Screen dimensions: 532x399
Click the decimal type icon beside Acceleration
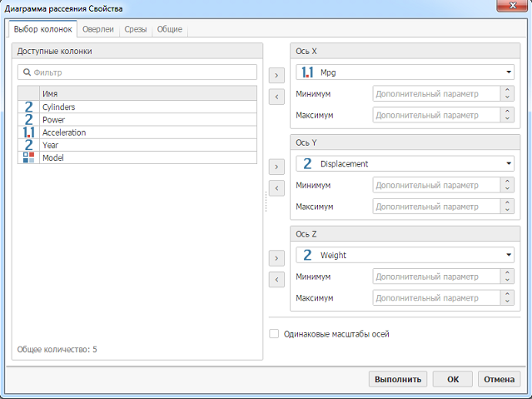point(28,132)
